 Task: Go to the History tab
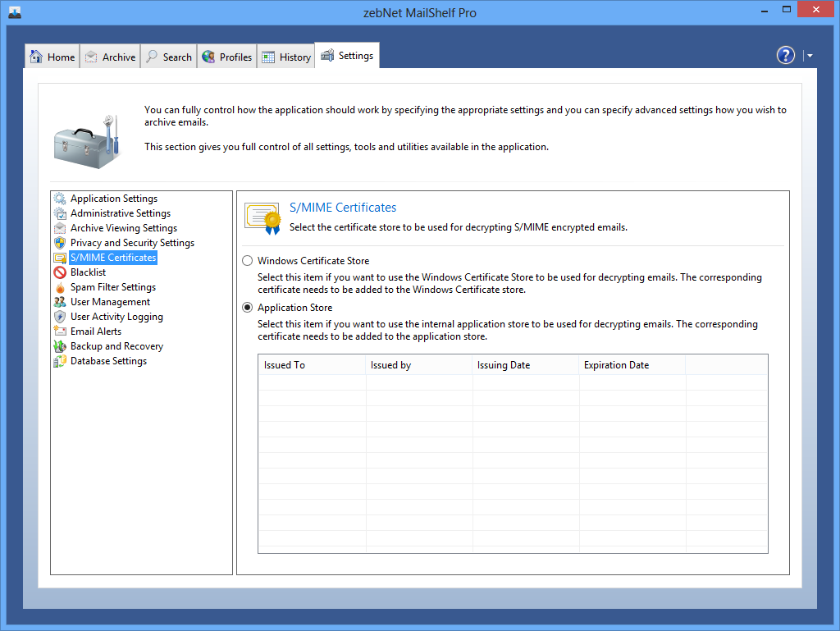click(x=286, y=57)
